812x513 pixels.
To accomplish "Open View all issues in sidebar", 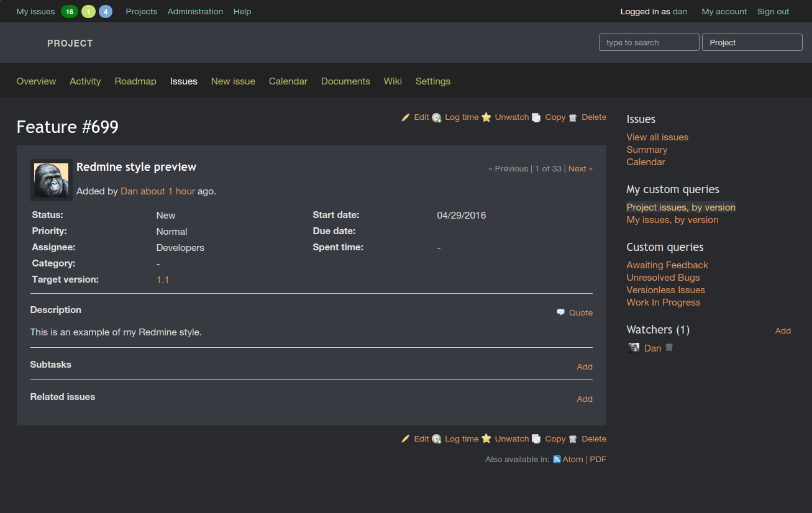I will tap(657, 137).
